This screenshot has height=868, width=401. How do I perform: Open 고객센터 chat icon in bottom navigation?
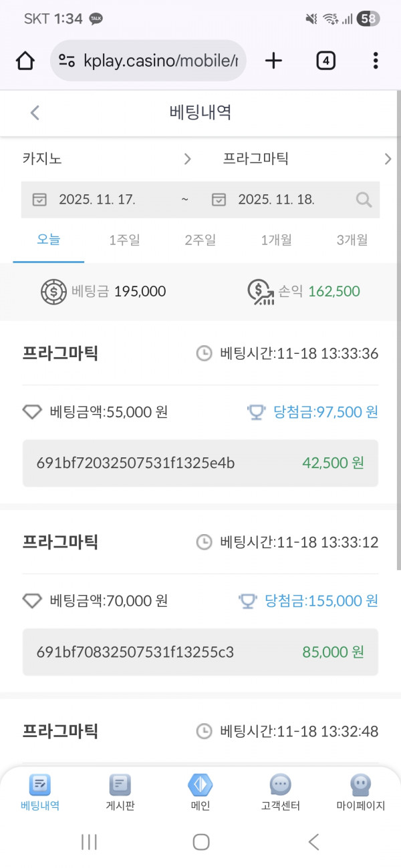coord(280,785)
